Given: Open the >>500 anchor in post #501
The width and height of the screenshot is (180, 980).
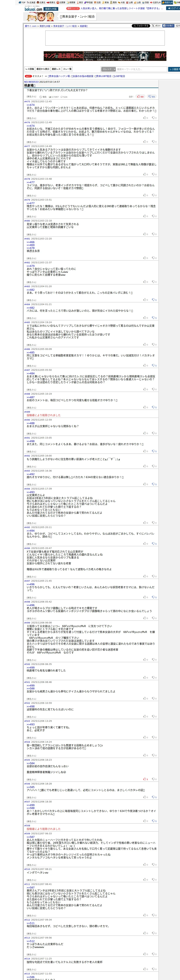Looking at the screenshot, I should 30,688.
